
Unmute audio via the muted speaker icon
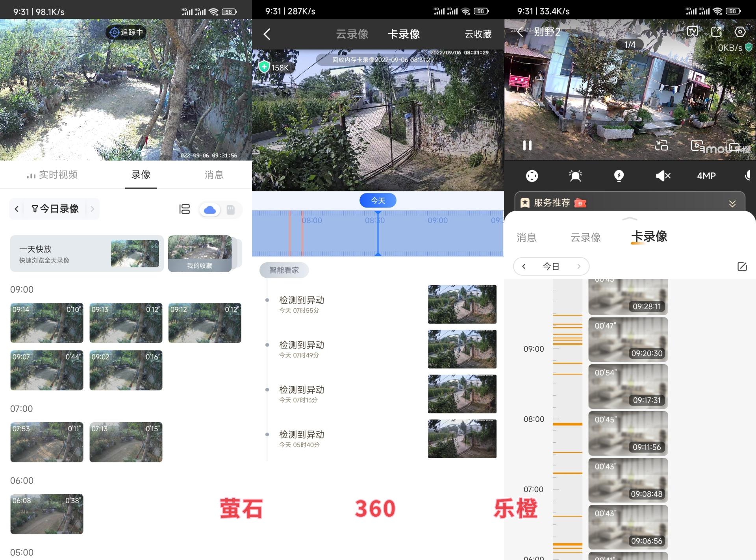point(663,176)
